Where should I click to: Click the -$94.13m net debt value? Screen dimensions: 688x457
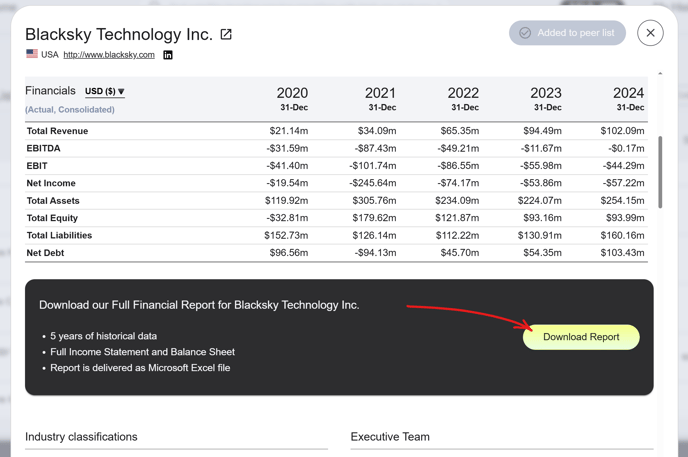click(375, 253)
